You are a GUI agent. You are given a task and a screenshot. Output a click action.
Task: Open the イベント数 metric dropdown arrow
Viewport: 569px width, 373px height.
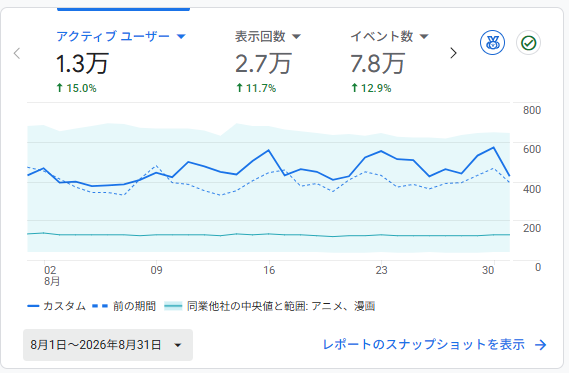point(424,36)
